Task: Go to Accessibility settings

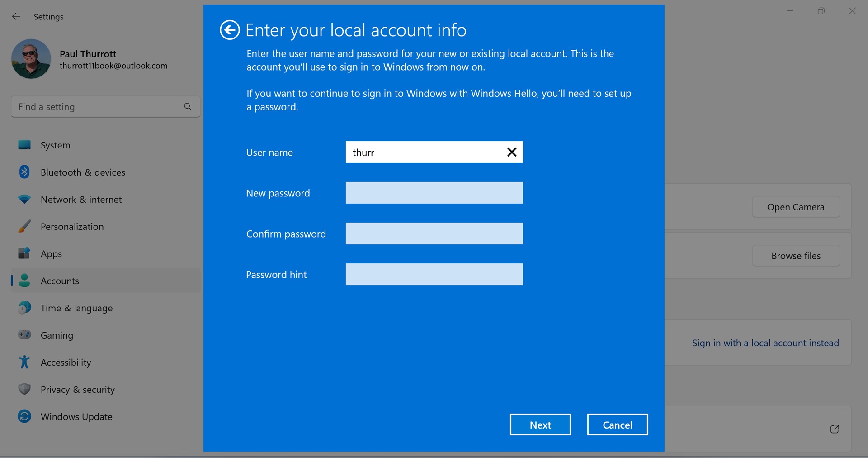Action: pyautogui.click(x=66, y=363)
